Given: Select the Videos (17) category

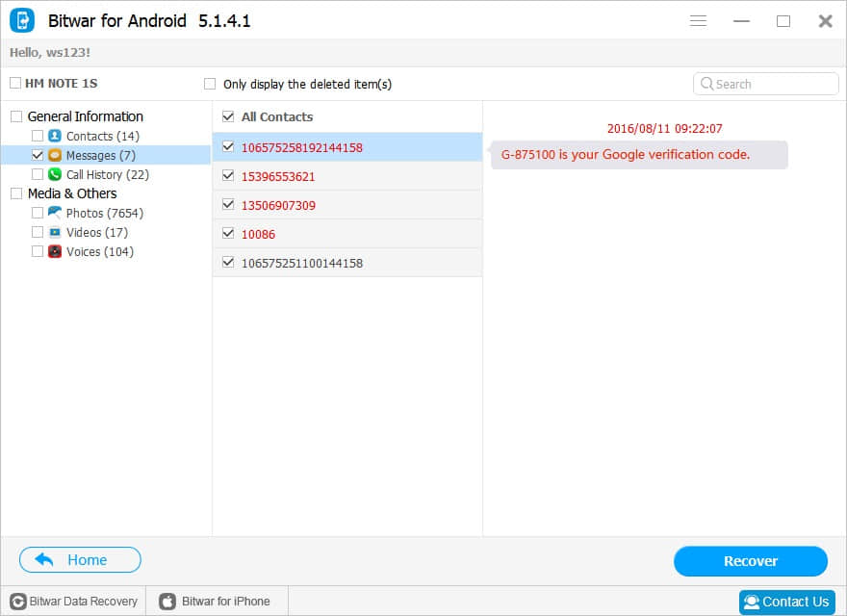Looking at the screenshot, I should 97,232.
